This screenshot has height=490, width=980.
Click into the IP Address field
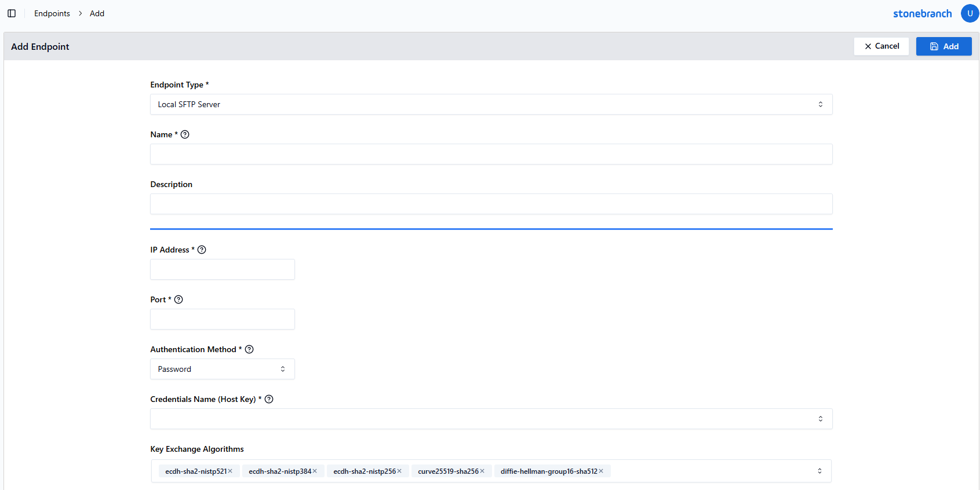click(222, 269)
